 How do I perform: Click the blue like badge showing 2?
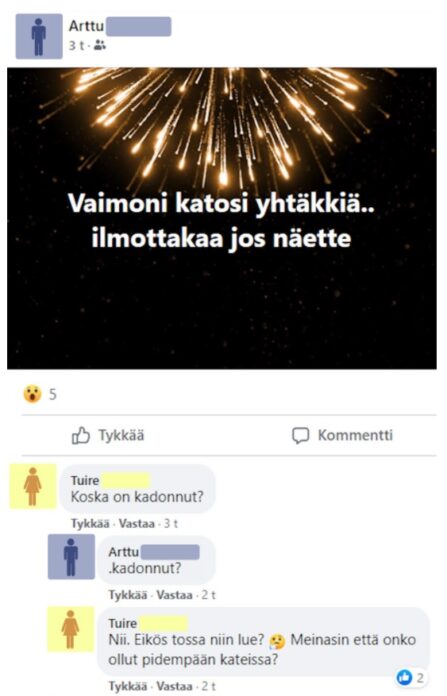(x=410, y=677)
